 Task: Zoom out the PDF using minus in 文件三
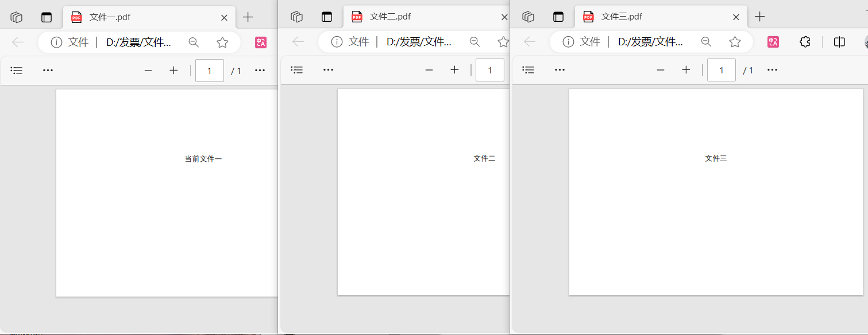[x=661, y=69]
